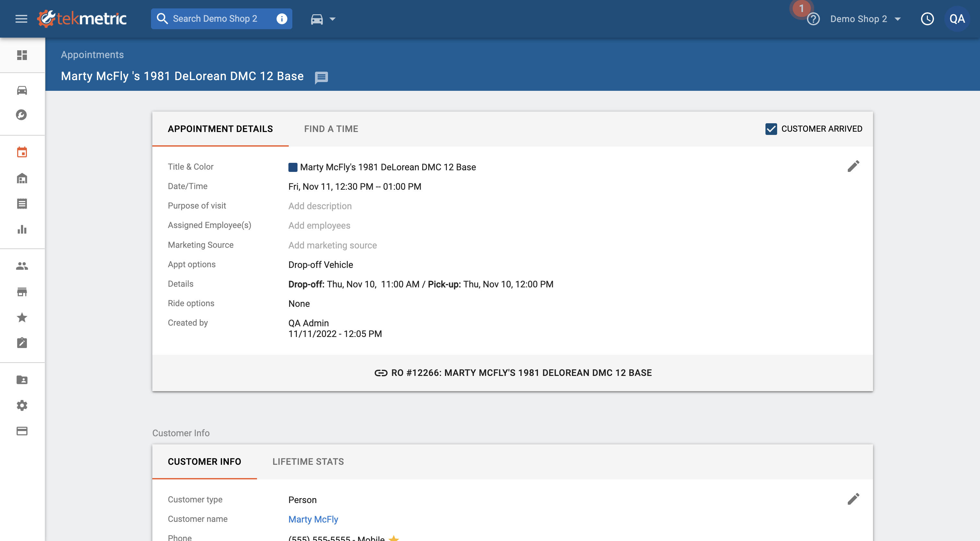980x541 pixels.
Task: Open the clipboard inspections sidebar icon
Action: [22, 343]
